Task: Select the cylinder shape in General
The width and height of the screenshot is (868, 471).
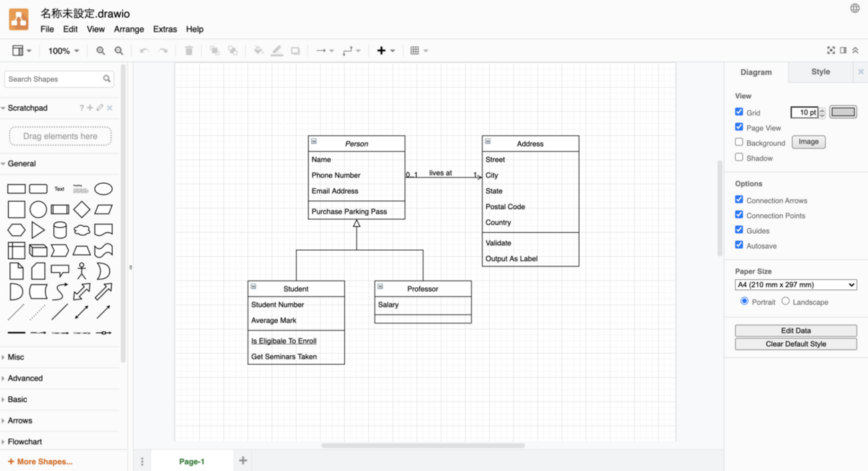Action: tap(60, 230)
